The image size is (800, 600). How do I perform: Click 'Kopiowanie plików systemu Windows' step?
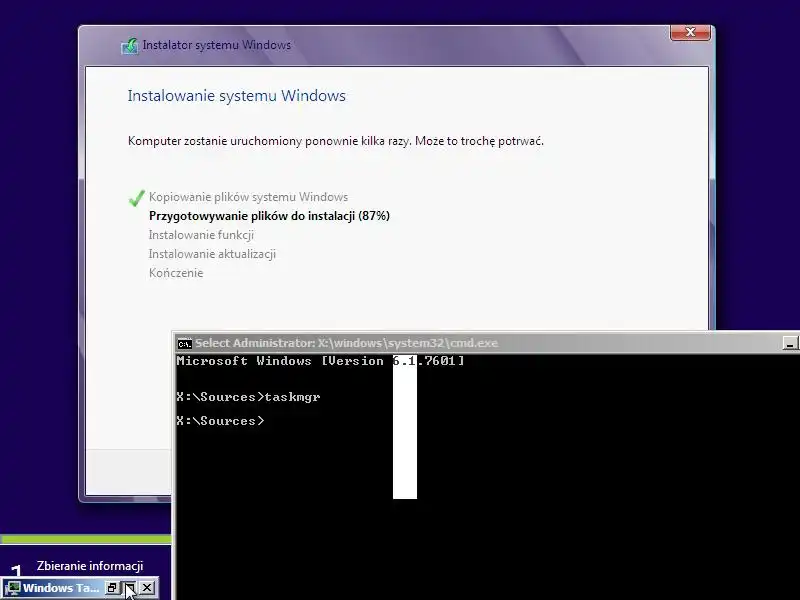(248, 197)
